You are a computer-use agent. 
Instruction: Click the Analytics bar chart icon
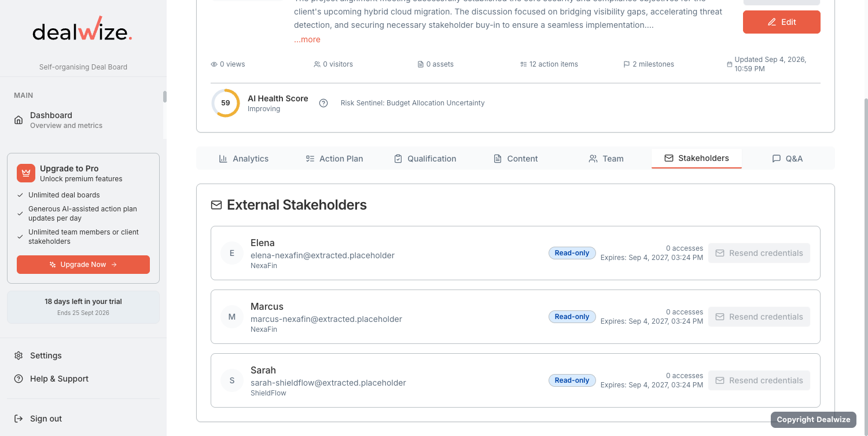click(x=223, y=159)
